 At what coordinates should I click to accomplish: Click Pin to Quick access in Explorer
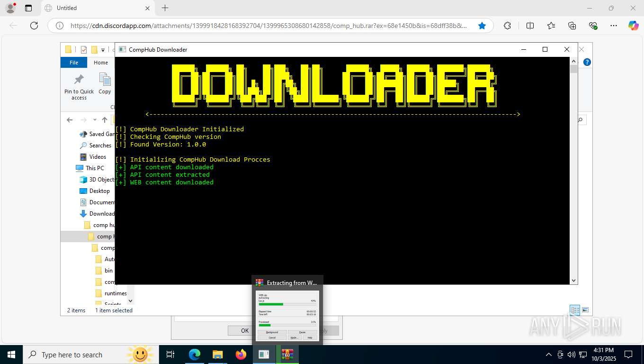point(79,87)
